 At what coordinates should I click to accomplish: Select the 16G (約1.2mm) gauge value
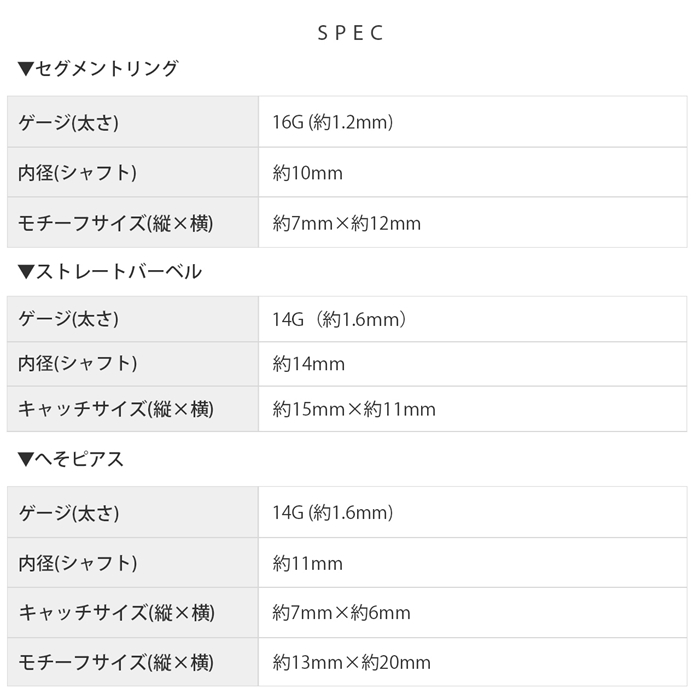[x=332, y=122]
